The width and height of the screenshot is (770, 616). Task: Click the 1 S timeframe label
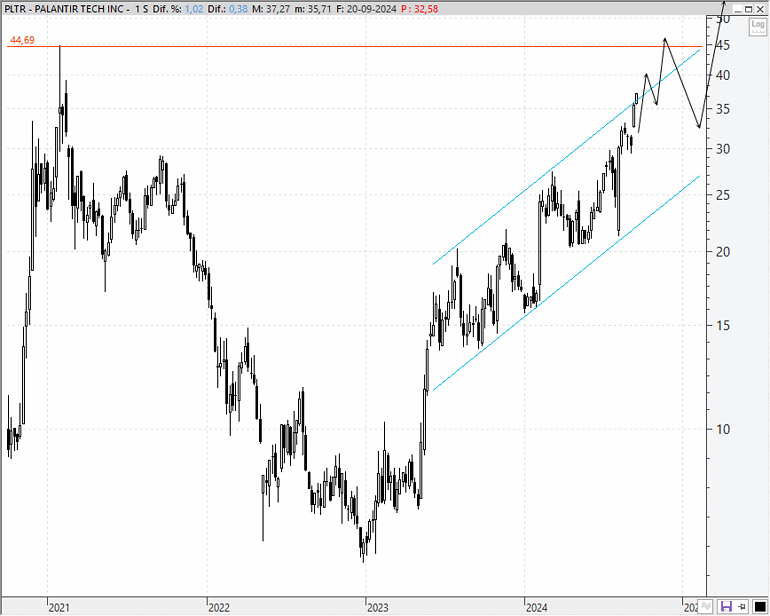[141, 9]
